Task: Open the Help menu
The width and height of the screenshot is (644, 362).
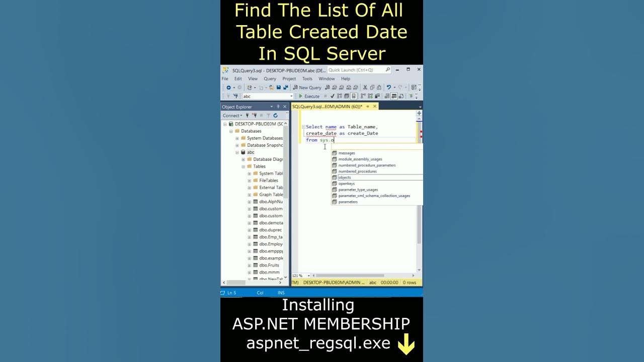Action: point(346,79)
